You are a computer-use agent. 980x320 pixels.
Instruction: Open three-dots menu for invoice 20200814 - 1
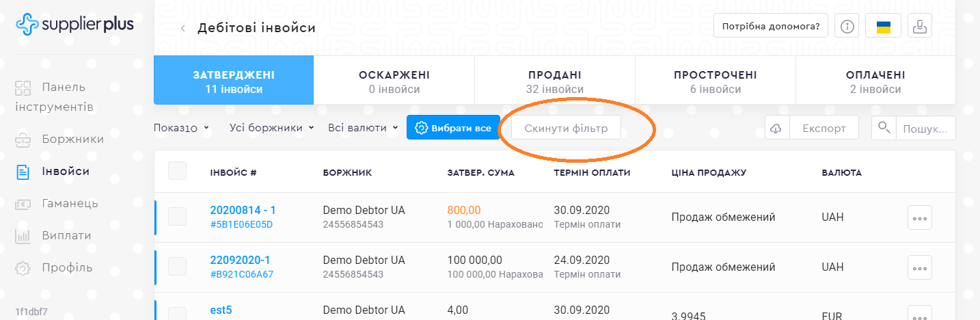(x=919, y=218)
